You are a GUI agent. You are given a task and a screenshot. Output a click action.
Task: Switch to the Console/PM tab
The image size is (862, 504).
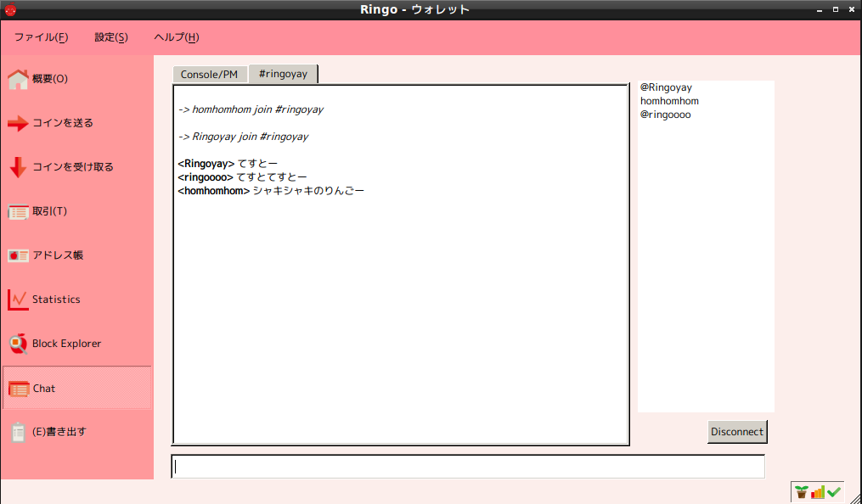pyautogui.click(x=210, y=75)
